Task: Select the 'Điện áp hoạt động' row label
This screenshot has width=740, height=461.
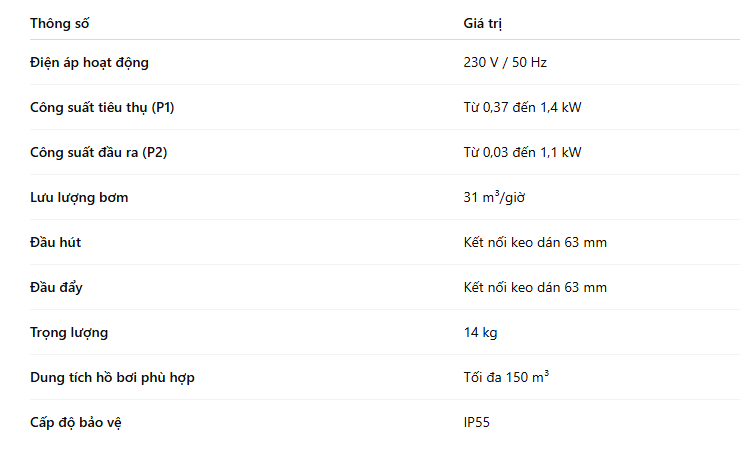Action: pyautogui.click(x=89, y=63)
